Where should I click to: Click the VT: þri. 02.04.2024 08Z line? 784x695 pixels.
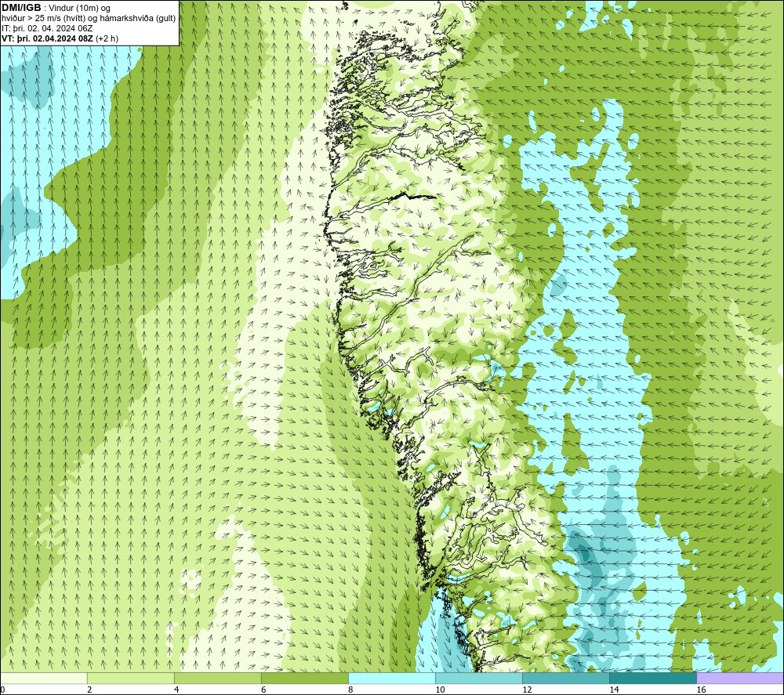[x=60, y=38]
